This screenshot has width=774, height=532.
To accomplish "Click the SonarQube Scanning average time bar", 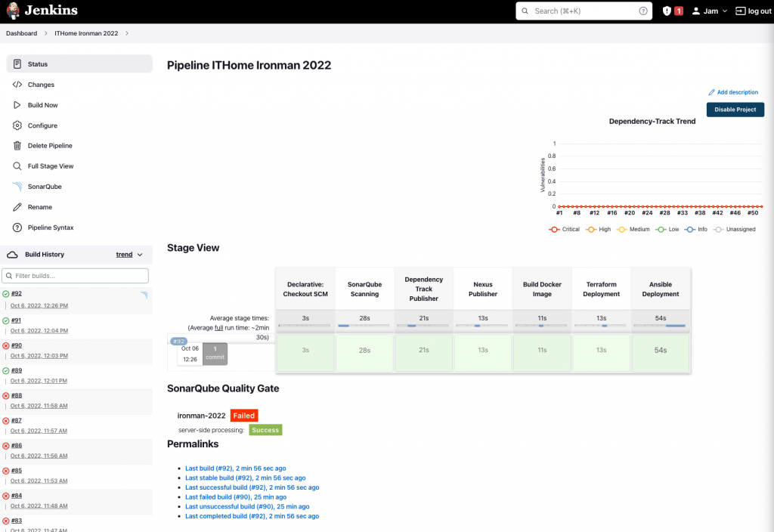I will pyautogui.click(x=364, y=326).
